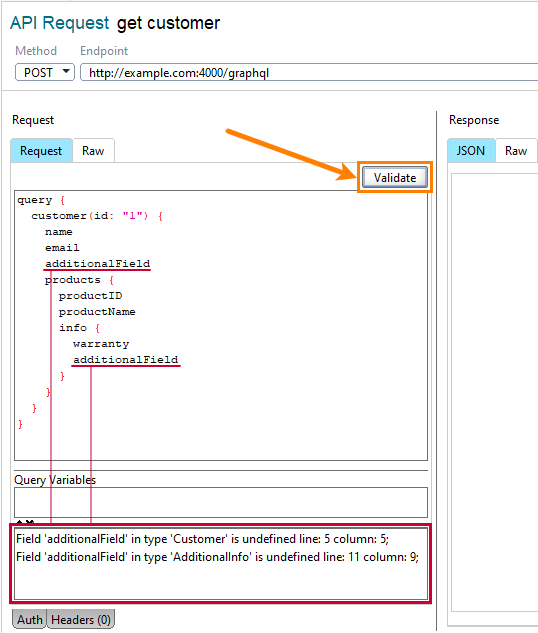Screen dimensions: 538x633
Task: Click the empty Response body area
Action: (494, 392)
